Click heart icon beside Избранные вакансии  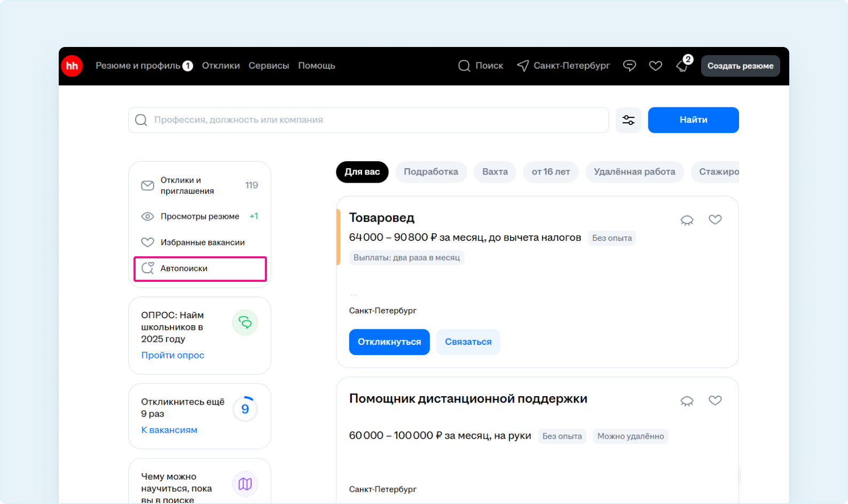147,242
